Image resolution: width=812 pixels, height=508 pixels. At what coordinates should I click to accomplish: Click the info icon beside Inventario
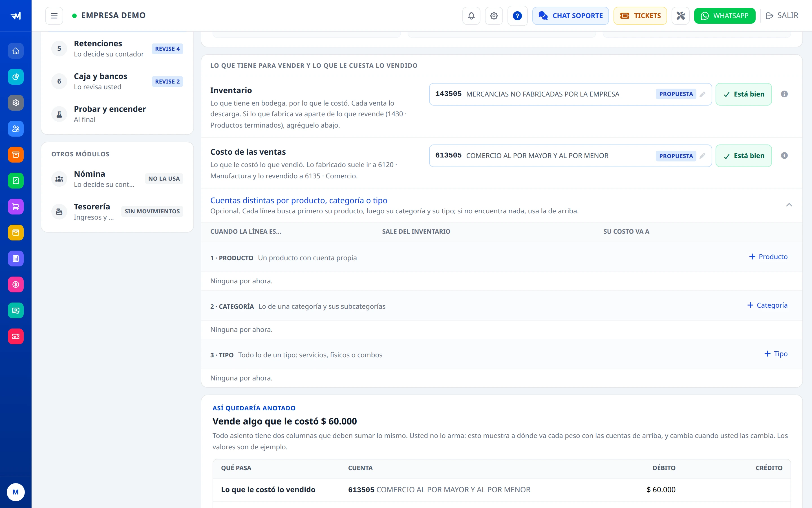pyautogui.click(x=784, y=94)
